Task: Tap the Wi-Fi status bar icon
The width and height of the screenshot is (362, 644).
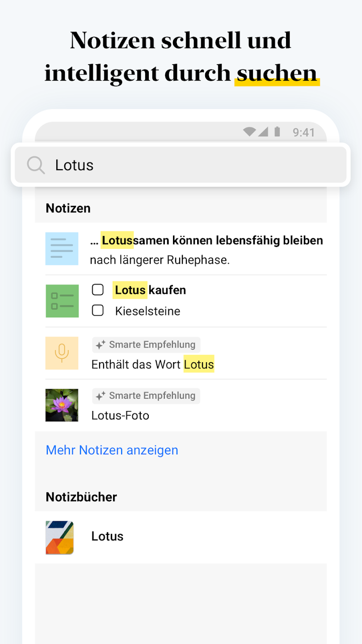Action: coord(249,132)
